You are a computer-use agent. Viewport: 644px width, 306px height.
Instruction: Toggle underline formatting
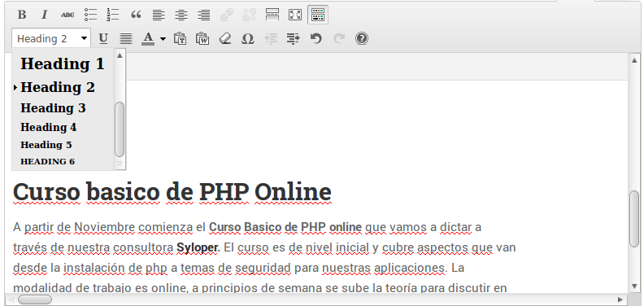pyautogui.click(x=103, y=39)
